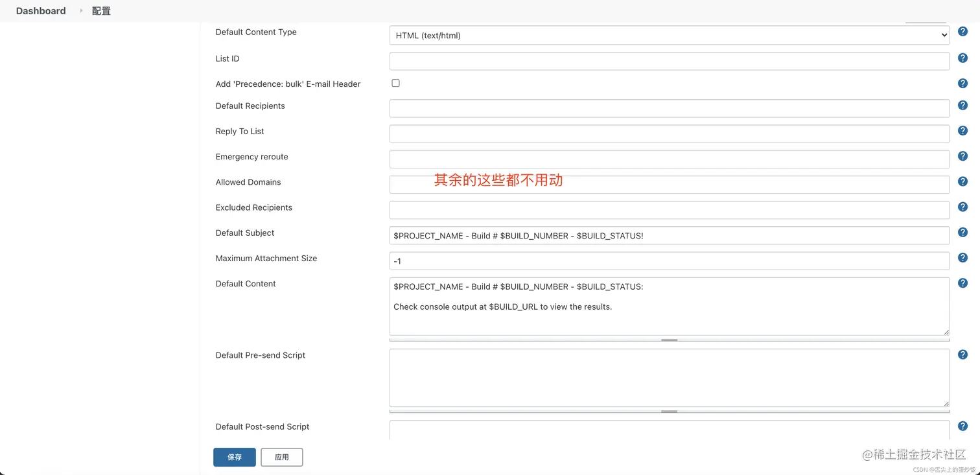Click into Default Post-send Script textarea
Image resolution: width=980 pixels, height=475 pixels.
click(x=670, y=430)
